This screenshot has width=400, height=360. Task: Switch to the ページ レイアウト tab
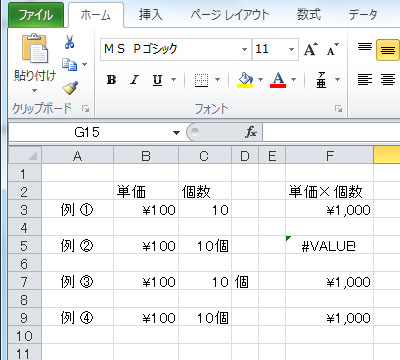click(x=229, y=15)
